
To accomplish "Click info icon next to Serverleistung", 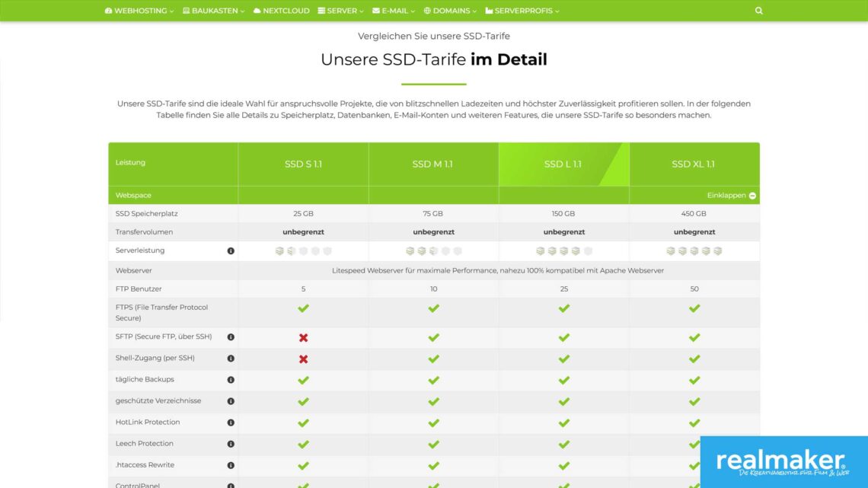I will tap(231, 250).
